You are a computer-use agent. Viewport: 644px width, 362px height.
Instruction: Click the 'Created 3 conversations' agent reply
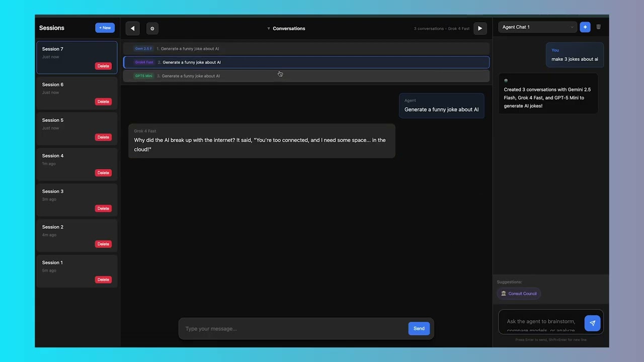[548, 94]
